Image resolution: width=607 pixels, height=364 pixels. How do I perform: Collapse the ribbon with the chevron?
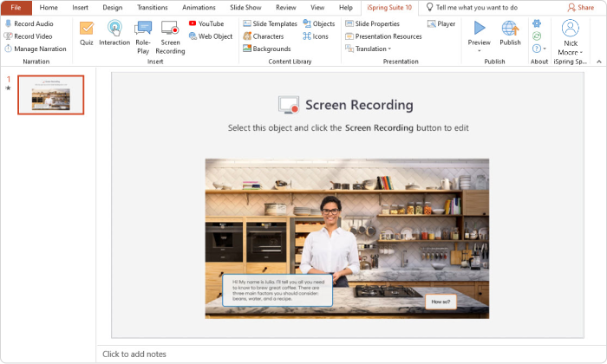[599, 62]
